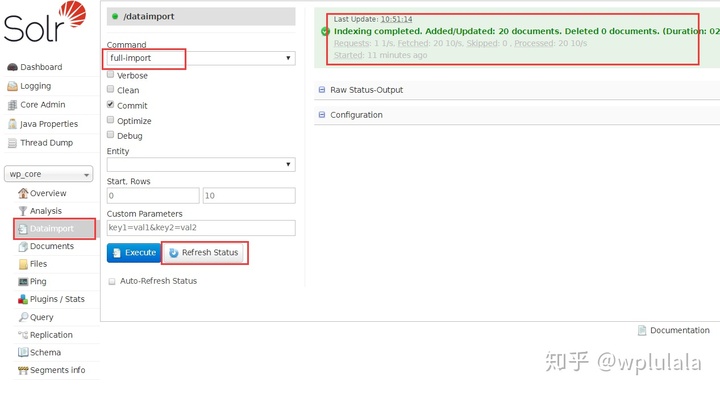Viewport: 720px width, 394px height.
Task: Open Plugins / Stats page
Action: 57,299
